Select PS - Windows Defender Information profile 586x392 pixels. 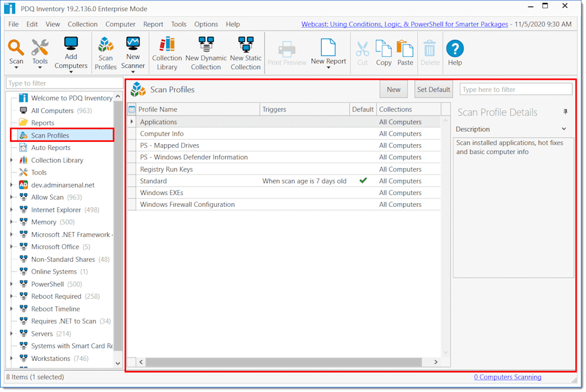284,157
